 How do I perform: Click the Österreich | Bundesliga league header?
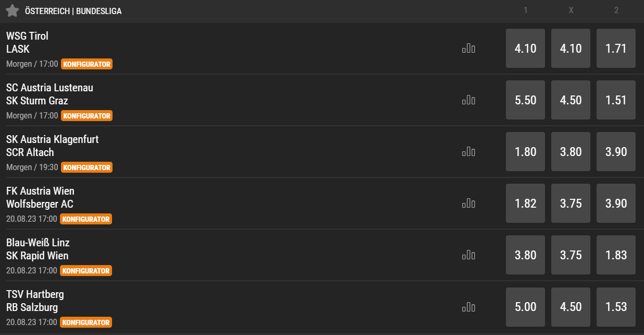click(73, 11)
